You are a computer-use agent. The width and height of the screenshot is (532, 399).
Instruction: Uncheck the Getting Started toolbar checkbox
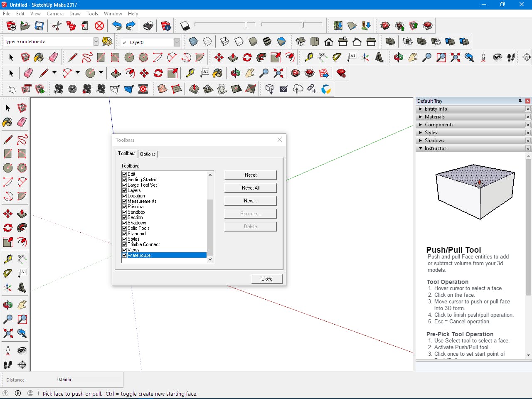click(124, 180)
